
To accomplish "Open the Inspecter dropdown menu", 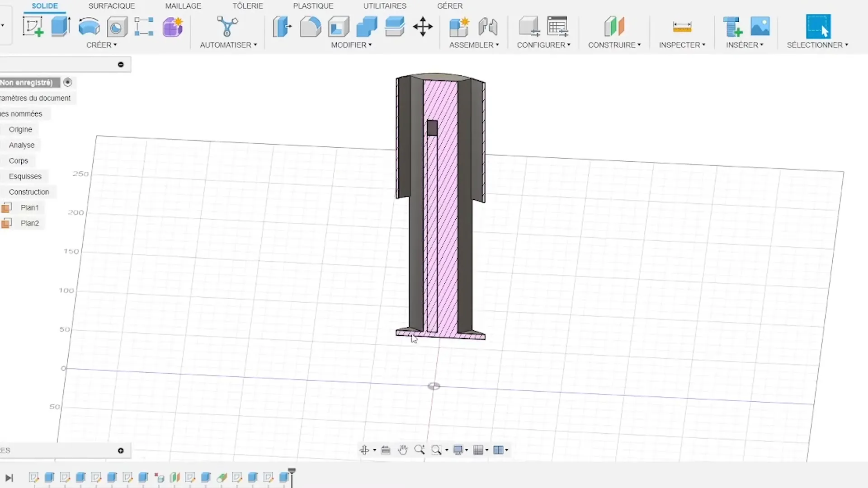I will [x=682, y=45].
